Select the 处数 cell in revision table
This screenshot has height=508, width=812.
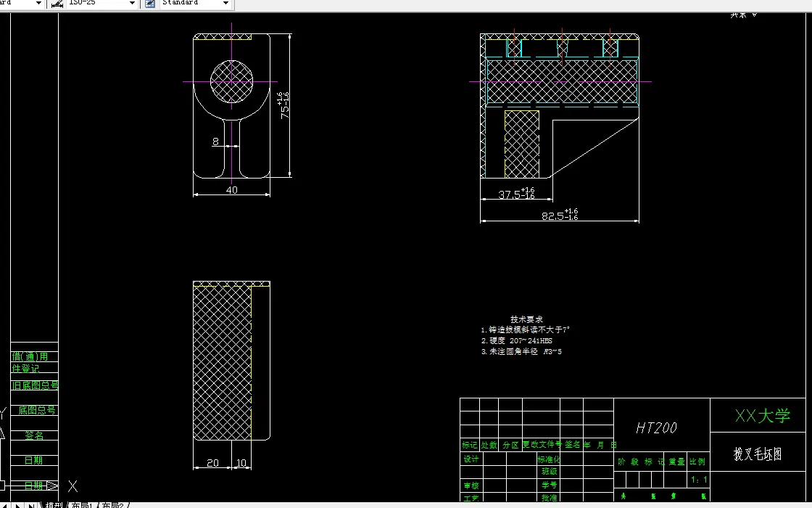489,445
